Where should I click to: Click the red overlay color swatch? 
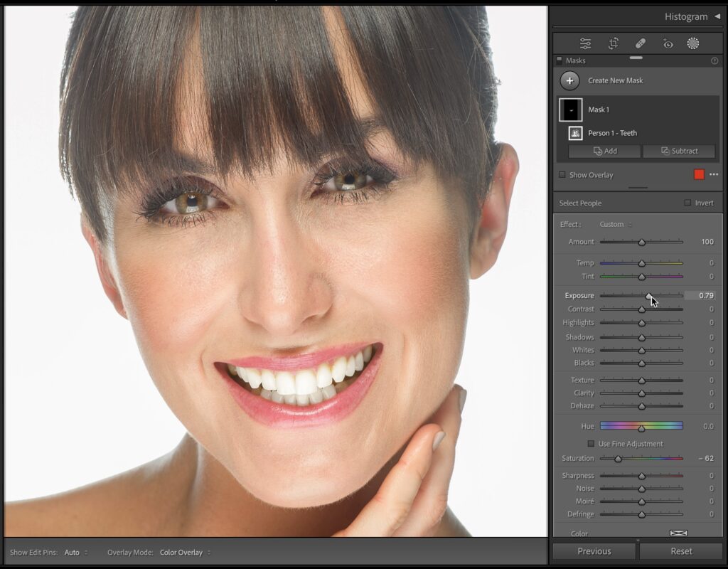coord(699,175)
